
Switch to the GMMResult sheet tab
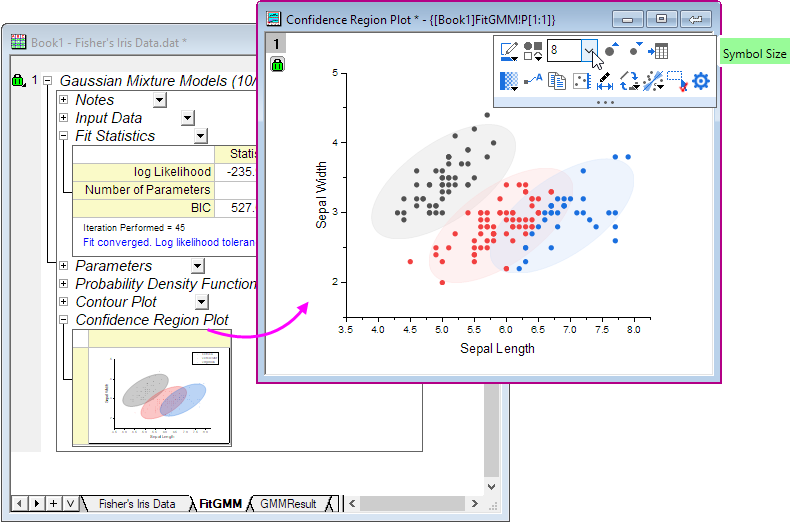pos(288,504)
